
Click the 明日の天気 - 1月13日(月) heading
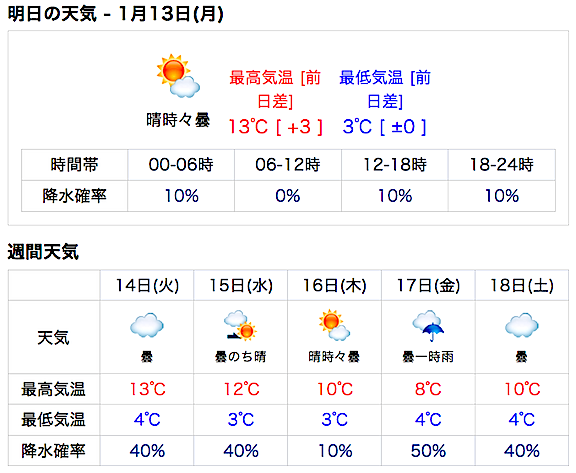(x=116, y=14)
